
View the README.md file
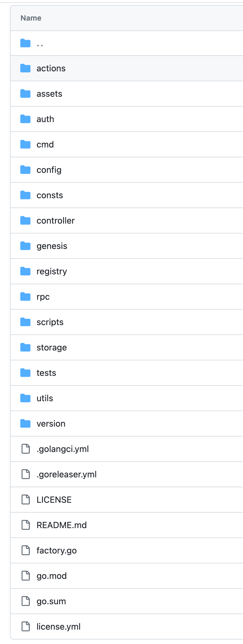pyautogui.click(x=61, y=525)
